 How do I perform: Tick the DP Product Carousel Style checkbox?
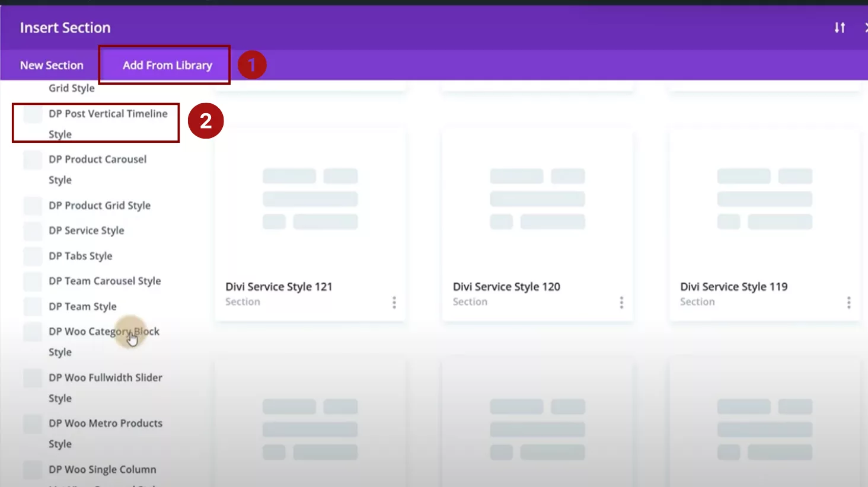[x=33, y=159]
